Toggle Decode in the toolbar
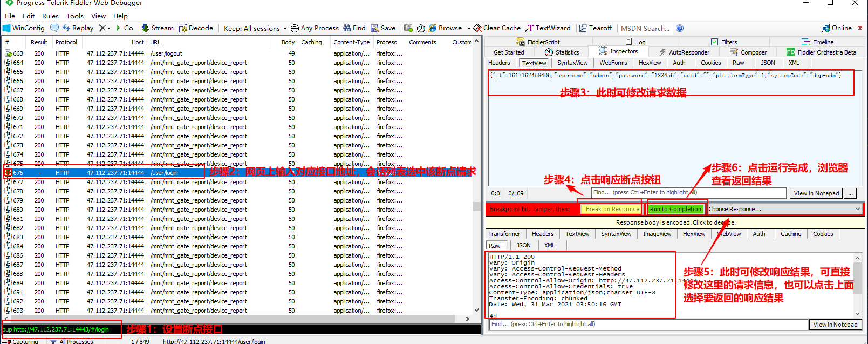Viewport: 868px width, 344px height. tap(196, 28)
